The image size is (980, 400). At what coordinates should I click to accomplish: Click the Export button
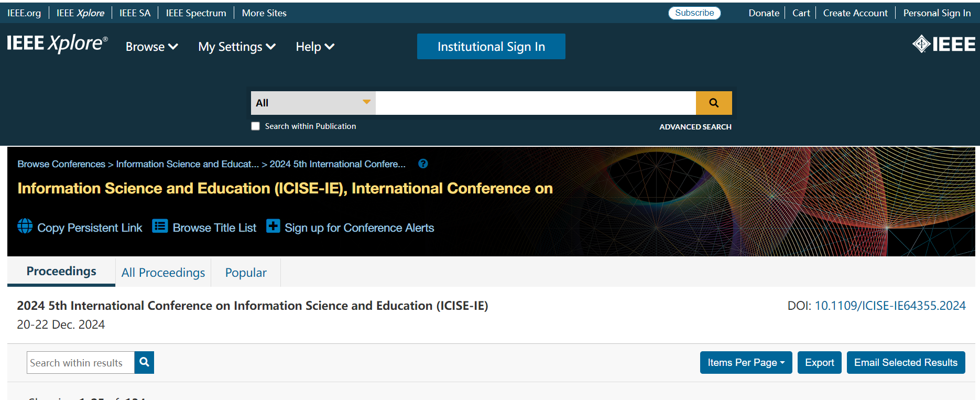[x=820, y=362]
